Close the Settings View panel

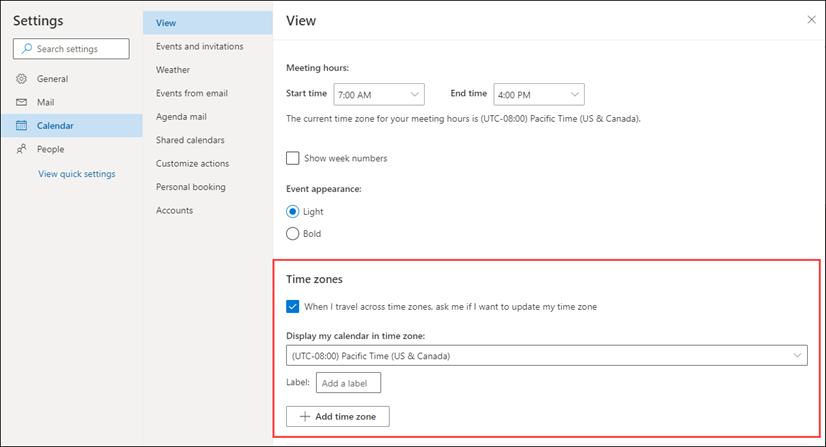pyautogui.click(x=811, y=20)
